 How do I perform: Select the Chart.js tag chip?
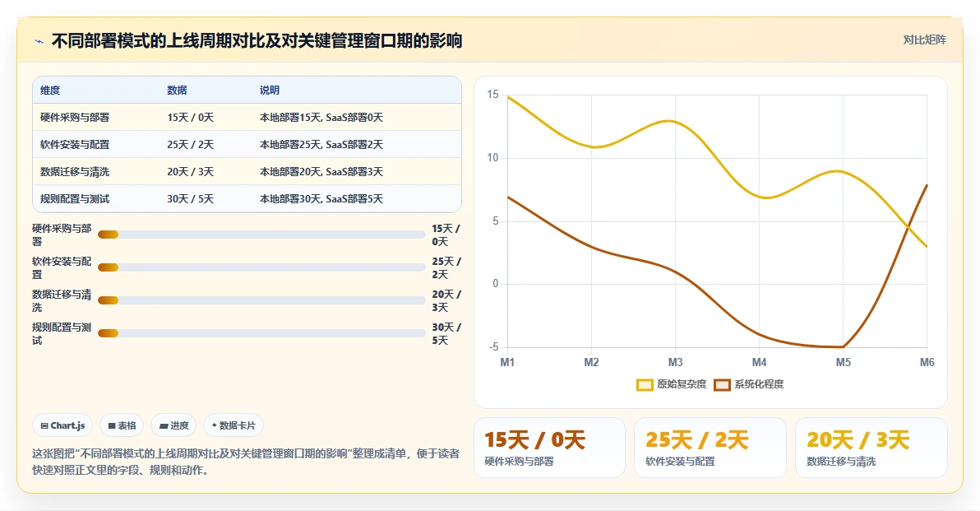click(62, 425)
